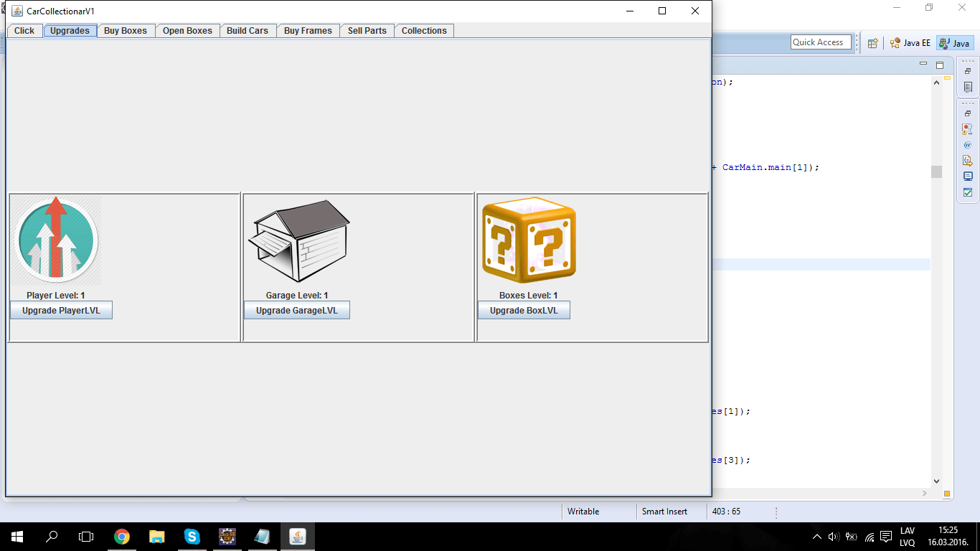Launch Google Chrome from the taskbar
Viewport: 980px width, 551px height.
(x=122, y=536)
